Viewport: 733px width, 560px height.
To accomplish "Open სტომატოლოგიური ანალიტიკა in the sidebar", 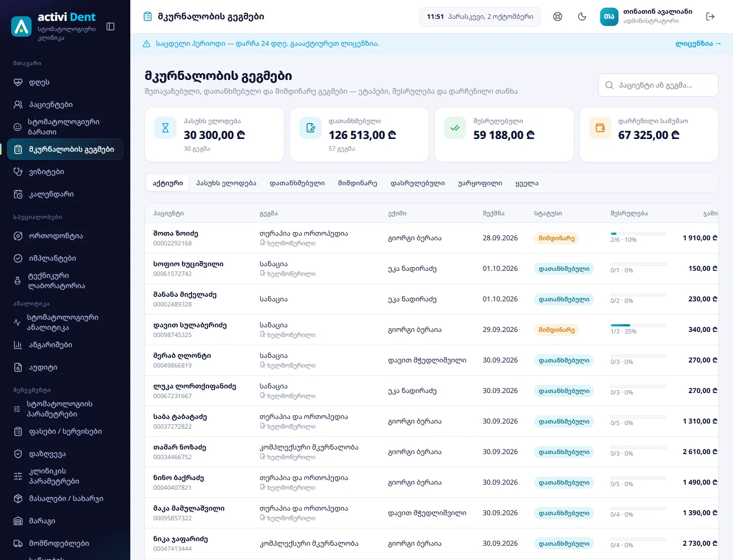I will click(65, 322).
